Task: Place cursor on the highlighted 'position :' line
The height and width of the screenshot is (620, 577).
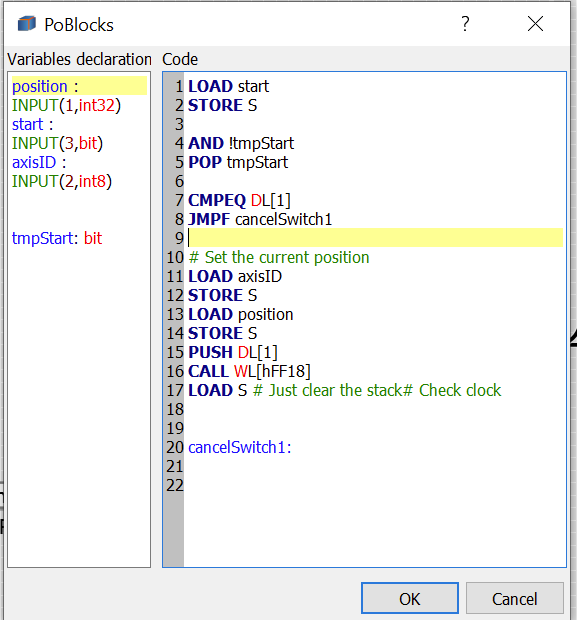Action: (79, 86)
